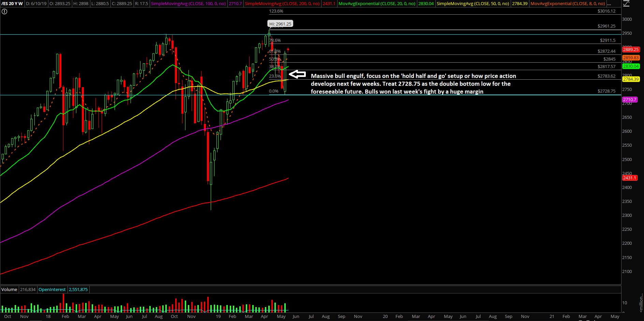Click the D: 6/10/19 date readout
Viewport: 644px width, 321px height.
click(36, 4)
